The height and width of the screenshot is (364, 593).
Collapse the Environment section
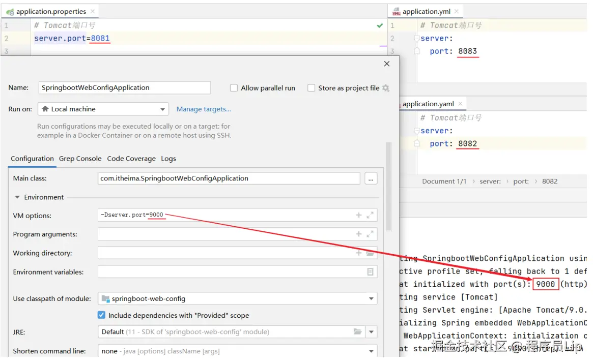17,197
